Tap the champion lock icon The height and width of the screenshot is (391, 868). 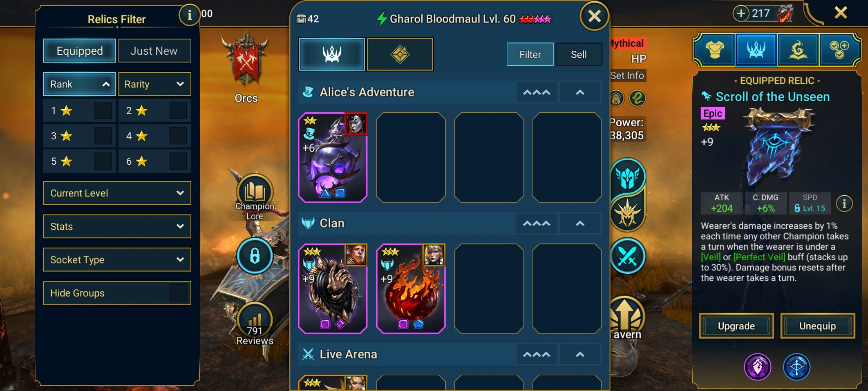point(255,256)
